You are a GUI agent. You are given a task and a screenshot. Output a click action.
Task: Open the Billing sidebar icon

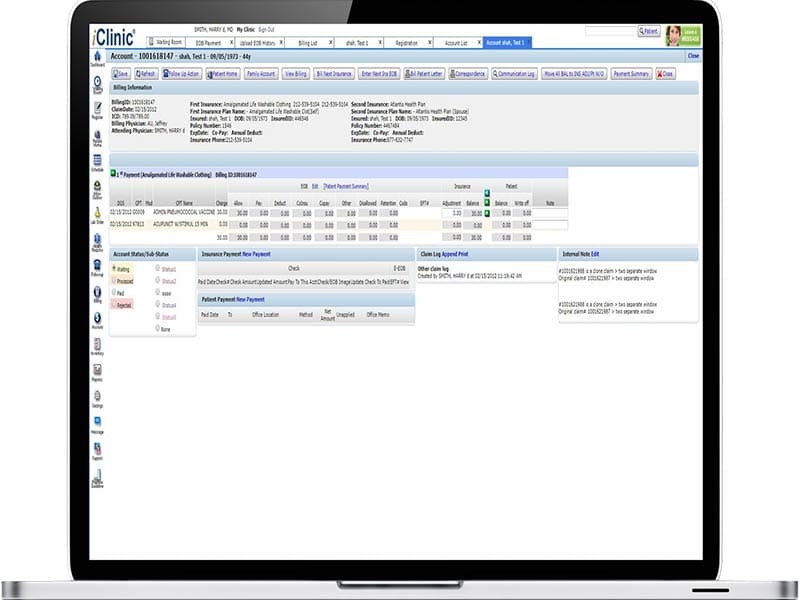point(97,294)
